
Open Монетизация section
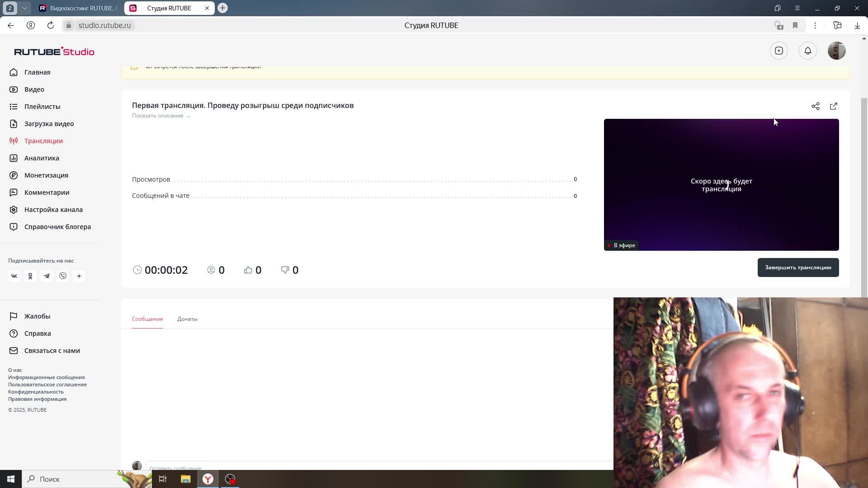(46, 175)
